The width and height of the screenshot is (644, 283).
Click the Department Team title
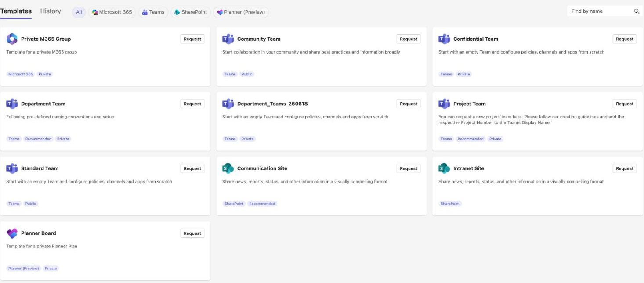(43, 104)
